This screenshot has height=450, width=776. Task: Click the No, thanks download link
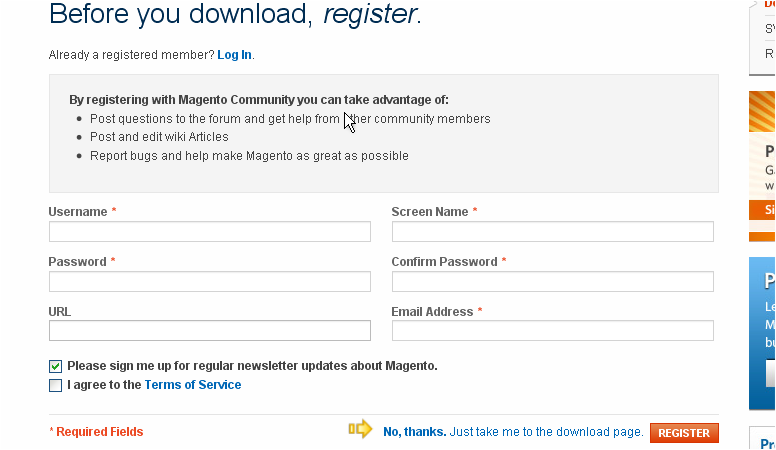[x=414, y=432]
